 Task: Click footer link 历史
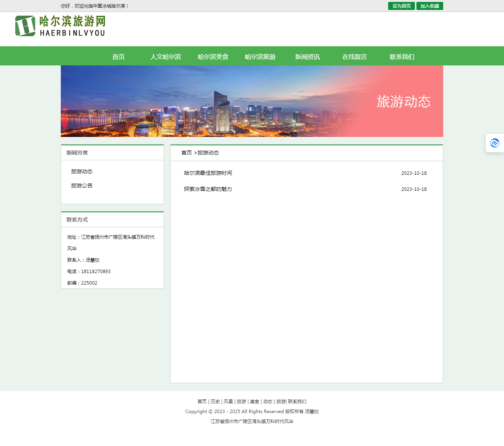215,402
